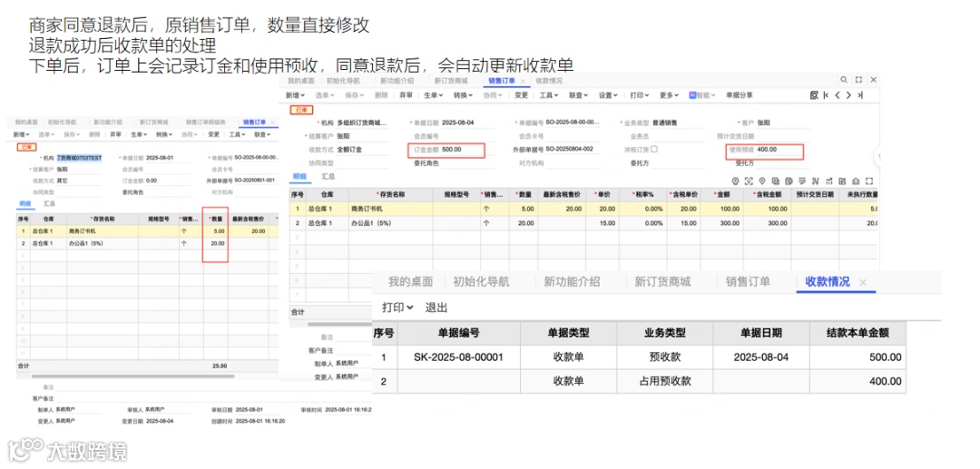The height and width of the screenshot is (469, 980).
Task: Click the fullscreen expand icon above the detail grid
Action: click(869, 181)
